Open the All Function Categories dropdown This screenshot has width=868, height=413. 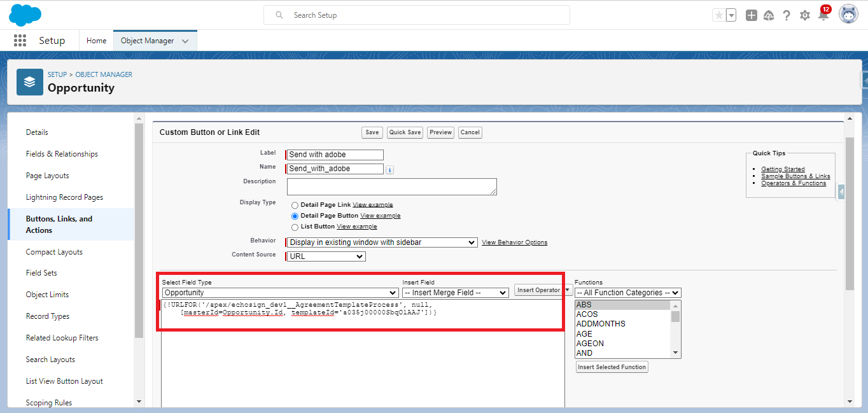pyautogui.click(x=628, y=293)
